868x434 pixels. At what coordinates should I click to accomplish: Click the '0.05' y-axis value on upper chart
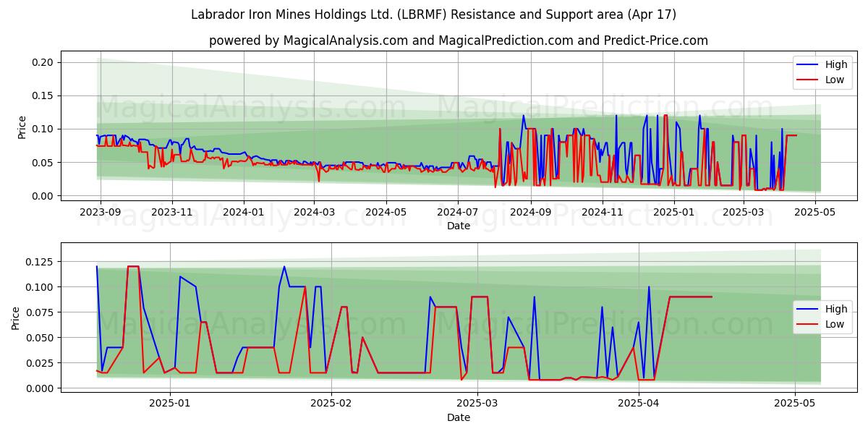click(43, 162)
